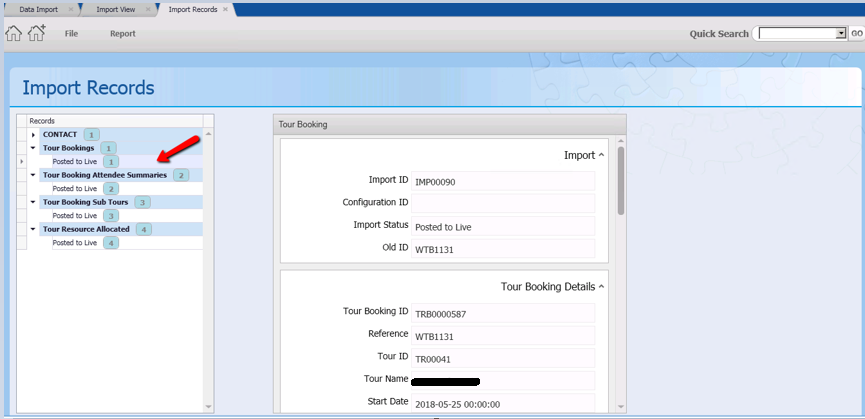This screenshot has width=865, height=419.
Task: Expand the CONTACT tree node
Action: tap(33, 135)
